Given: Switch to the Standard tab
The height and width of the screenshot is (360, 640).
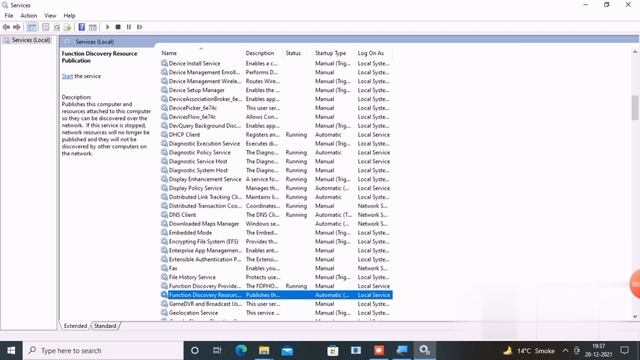Looking at the screenshot, I should pyautogui.click(x=105, y=326).
